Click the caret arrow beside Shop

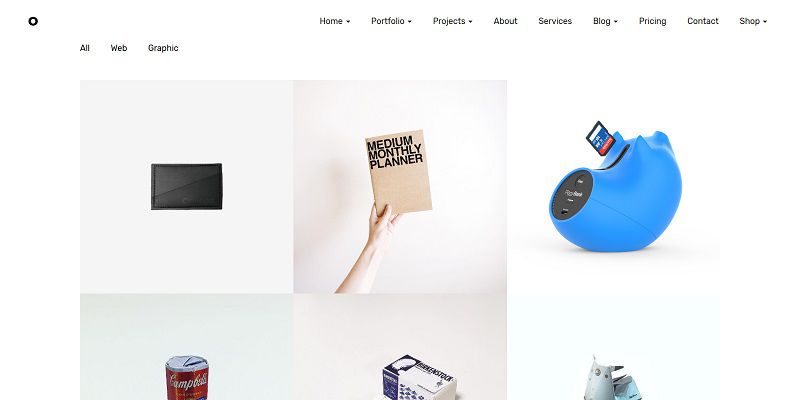[x=765, y=21]
